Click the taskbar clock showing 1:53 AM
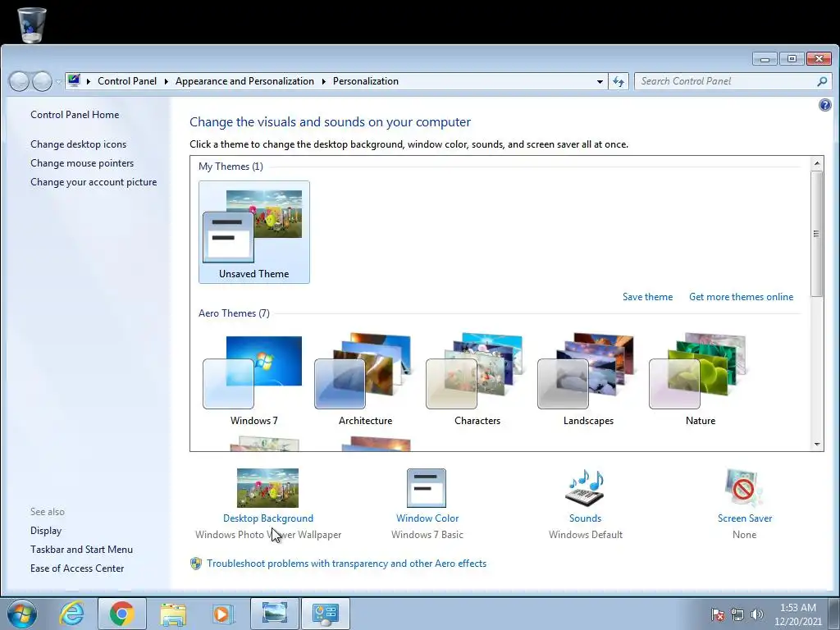This screenshot has height=630, width=840. tap(797, 614)
